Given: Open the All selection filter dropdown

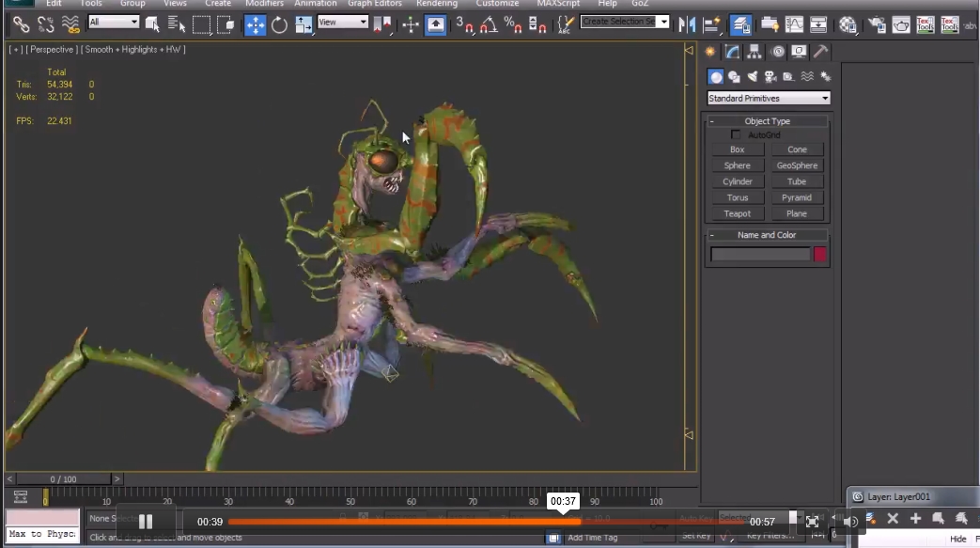Looking at the screenshot, I should pyautogui.click(x=113, y=22).
